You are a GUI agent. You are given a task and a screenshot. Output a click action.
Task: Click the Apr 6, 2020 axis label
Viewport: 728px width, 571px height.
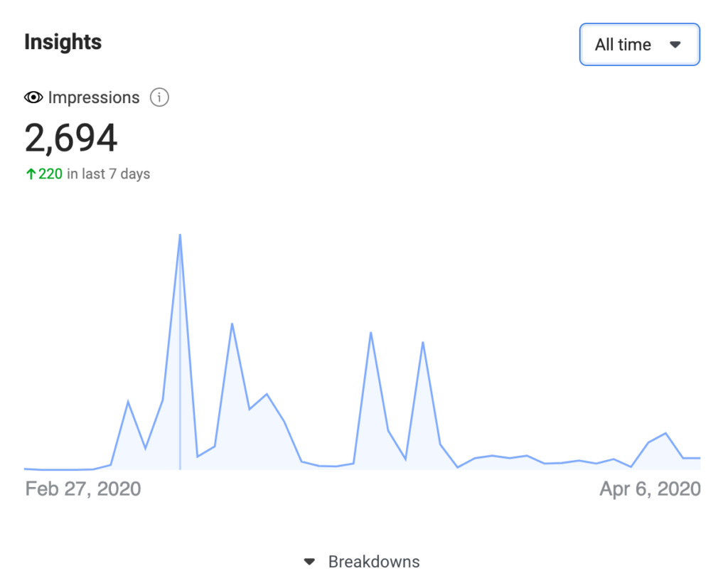click(650, 489)
